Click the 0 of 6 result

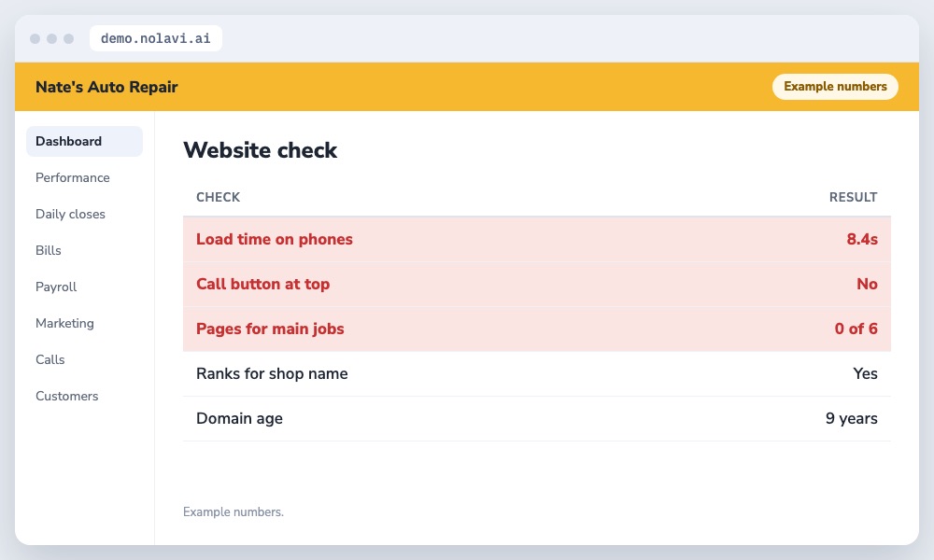coord(856,329)
